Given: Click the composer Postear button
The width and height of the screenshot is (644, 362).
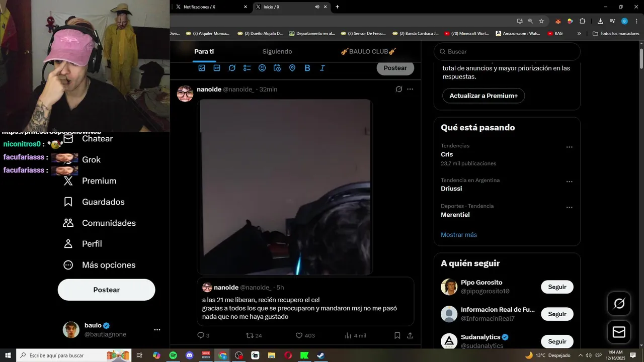Looking at the screenshot, I should 395,68.
